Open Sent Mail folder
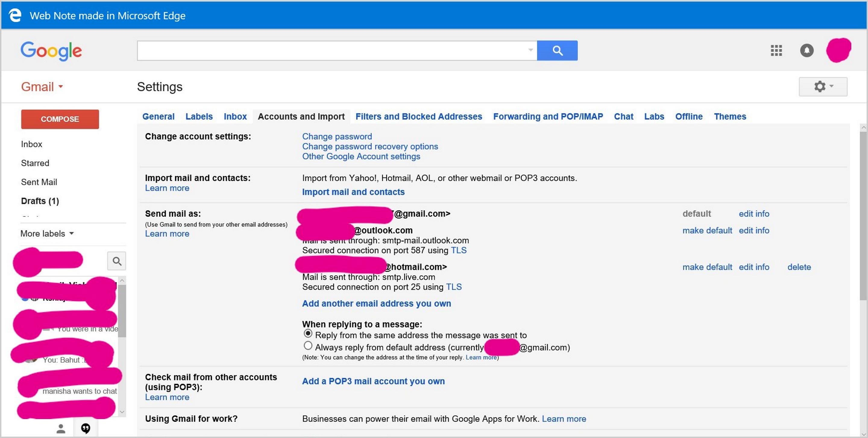Image resolution: width=868 pixels, height=438 pixels. (39, 182)
